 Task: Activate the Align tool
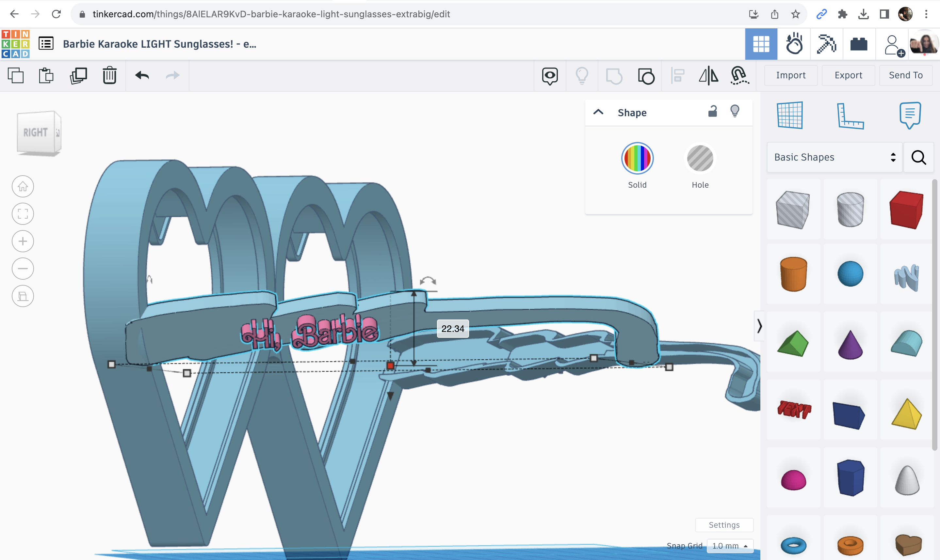coord(678,75)
